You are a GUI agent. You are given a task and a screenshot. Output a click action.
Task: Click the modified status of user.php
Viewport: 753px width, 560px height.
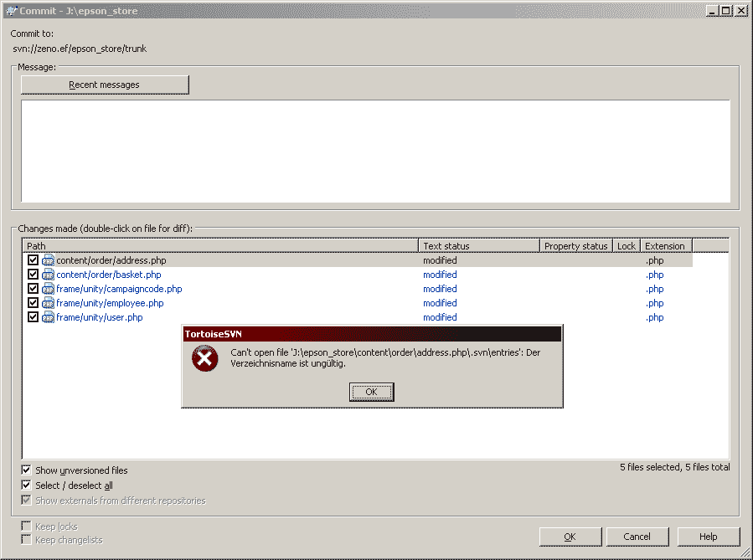[x=440, y=317]
